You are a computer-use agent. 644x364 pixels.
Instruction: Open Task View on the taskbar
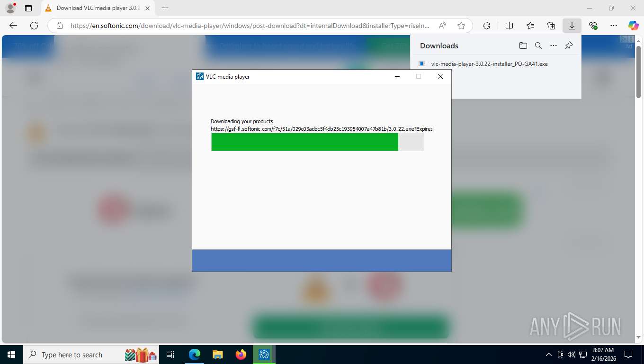click(171, 355)
